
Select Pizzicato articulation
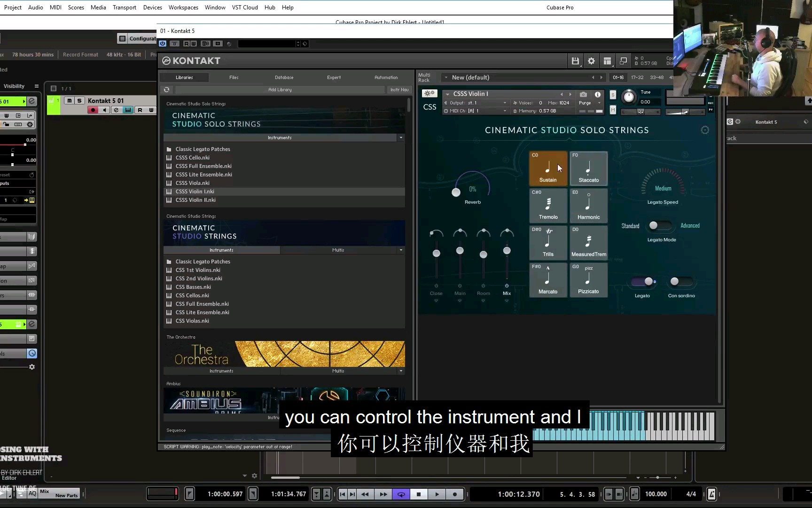click(x=589, y=279)
